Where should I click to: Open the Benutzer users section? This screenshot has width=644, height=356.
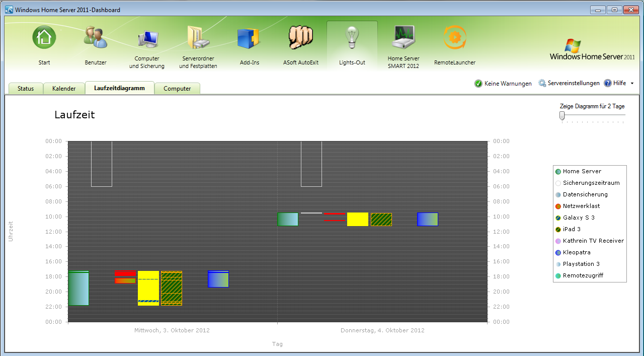tap(96, 38)
